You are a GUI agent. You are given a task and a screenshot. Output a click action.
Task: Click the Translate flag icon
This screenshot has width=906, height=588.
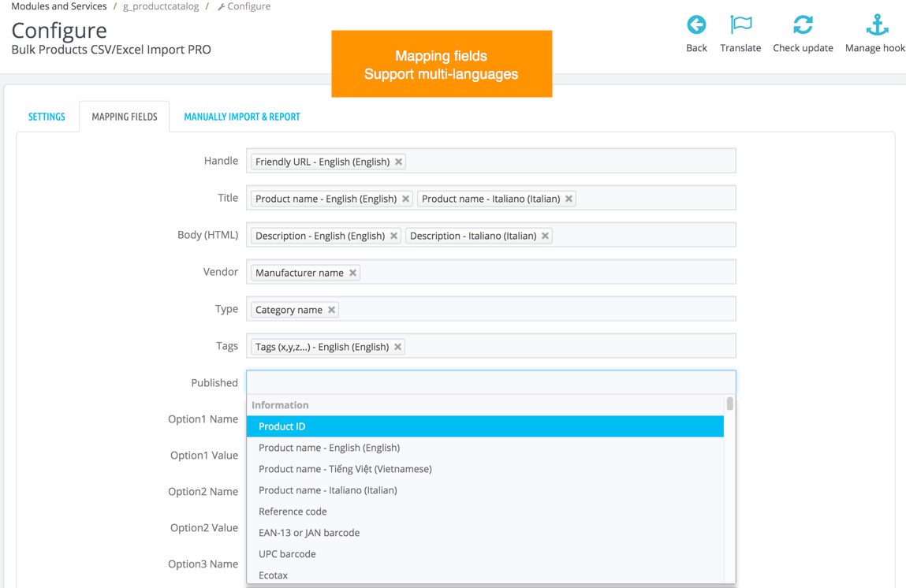point(740,25)
